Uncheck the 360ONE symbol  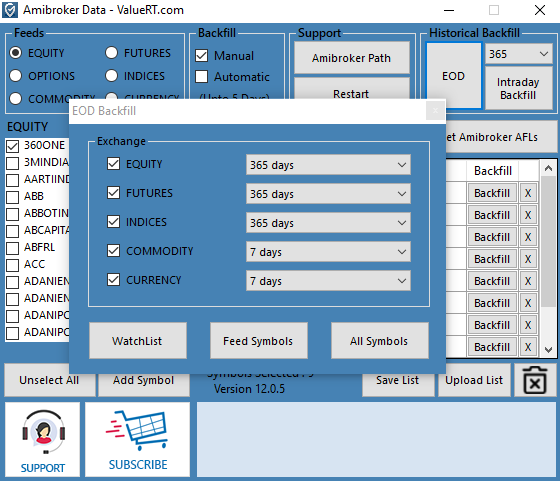point(12,146)
